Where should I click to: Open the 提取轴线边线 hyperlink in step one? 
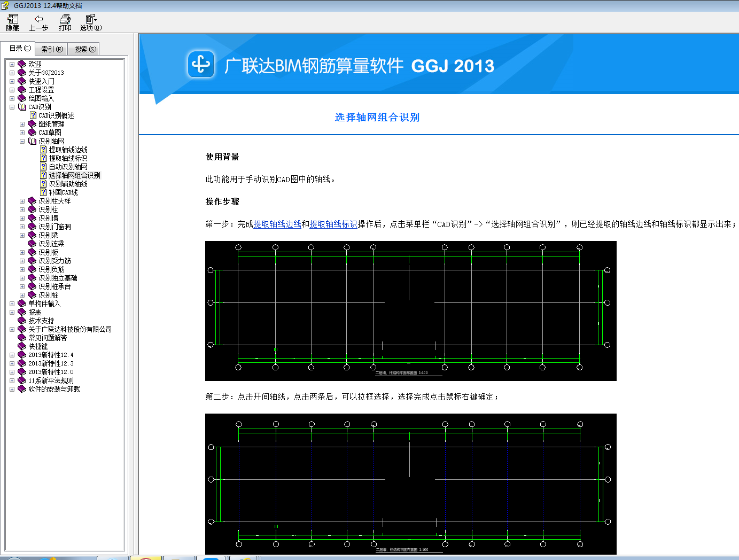coord(277,224)
